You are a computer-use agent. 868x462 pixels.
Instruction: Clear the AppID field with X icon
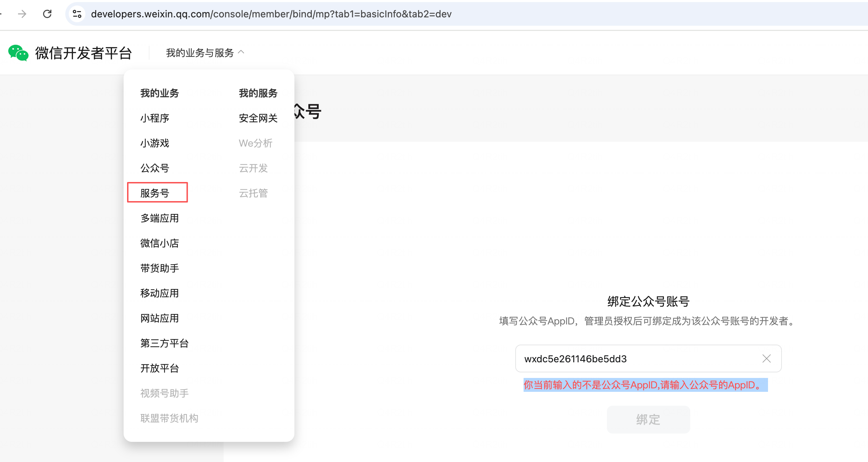click(x=766, y=358)
